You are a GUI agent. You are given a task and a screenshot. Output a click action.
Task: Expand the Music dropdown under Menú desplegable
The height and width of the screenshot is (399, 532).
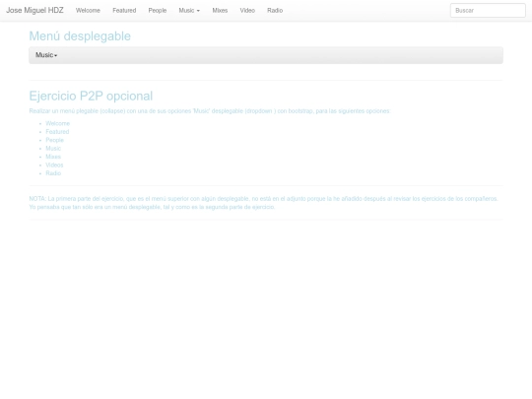click(46, 55)
